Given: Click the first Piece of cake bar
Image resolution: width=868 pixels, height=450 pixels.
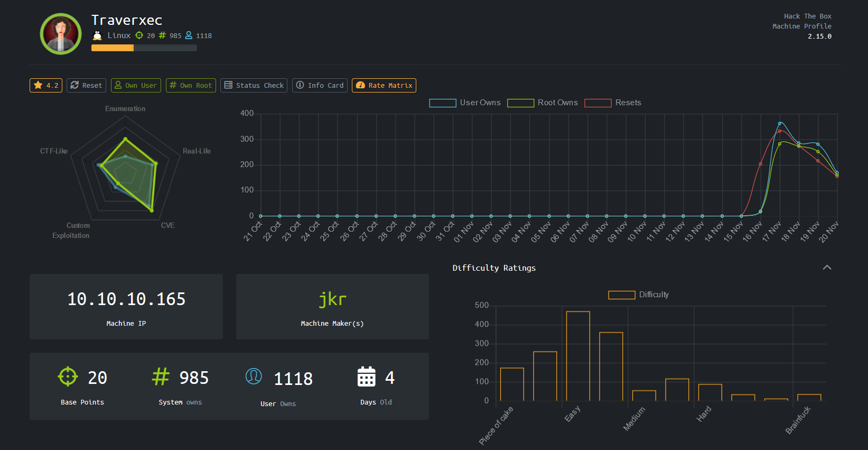Looking at the screenshot, I should click(x=512, y=384).
